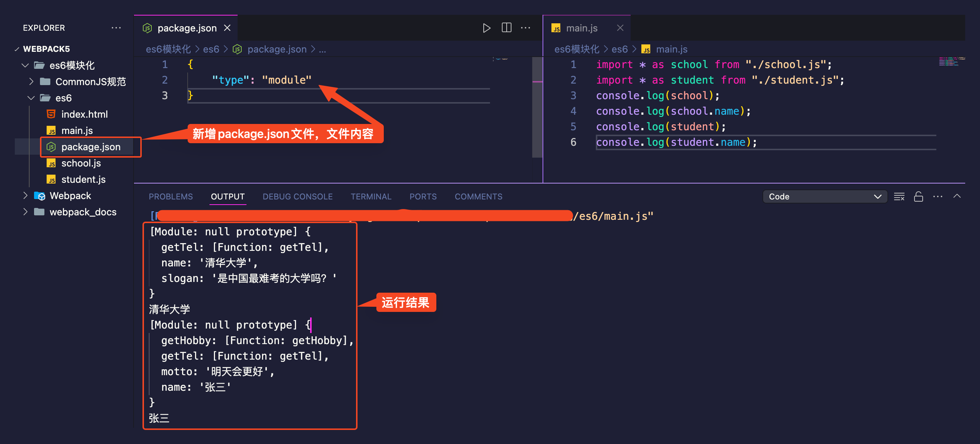Image resolution: width=980 pixels, height=444 pixels.
Task: Click the es6 breadcrumb above package.json
Action: tap(211, 50)
